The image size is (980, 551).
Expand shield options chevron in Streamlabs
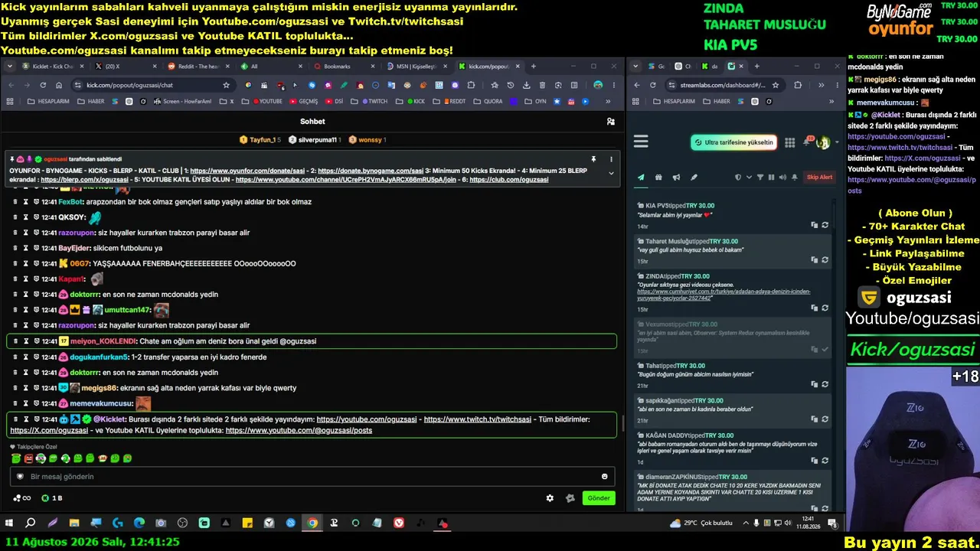pyautogui.click(x=747, y=178)
